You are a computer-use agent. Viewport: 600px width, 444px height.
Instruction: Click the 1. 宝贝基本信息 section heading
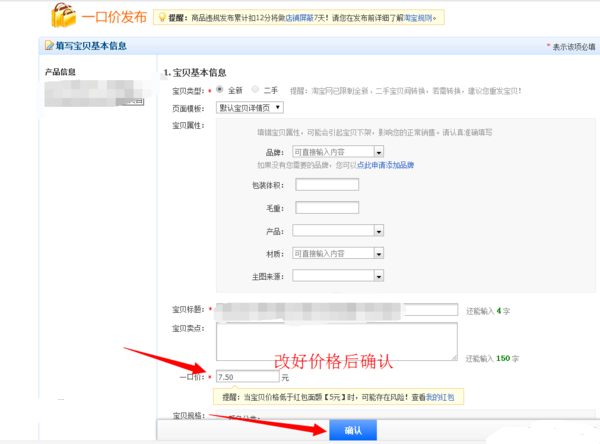pyautogui.click(x=195, y=72)
